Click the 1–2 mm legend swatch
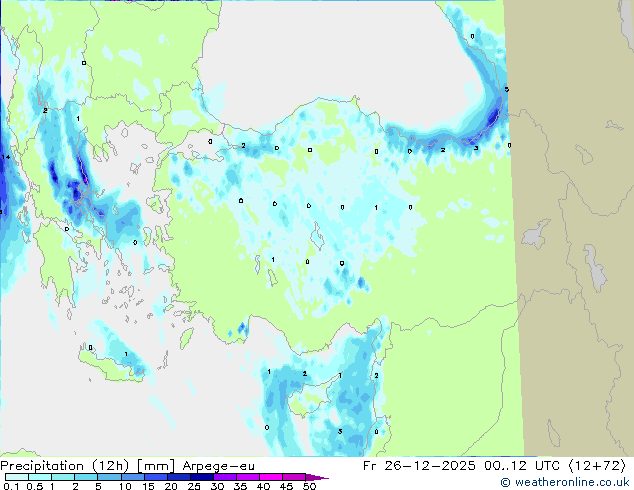Viewport: 634px width, 490px height. (x=63, y=477)
